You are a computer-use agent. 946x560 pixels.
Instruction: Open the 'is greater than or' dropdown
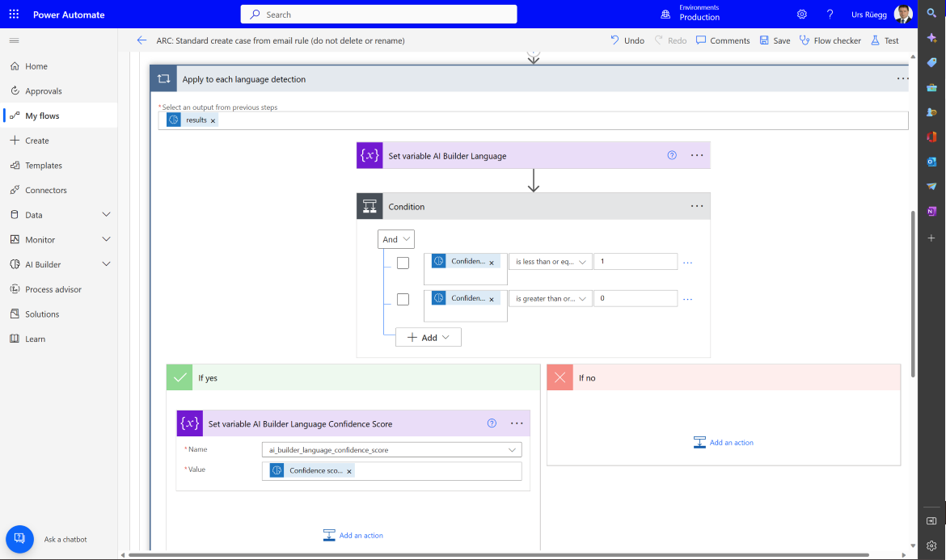[x=551, y=298]
